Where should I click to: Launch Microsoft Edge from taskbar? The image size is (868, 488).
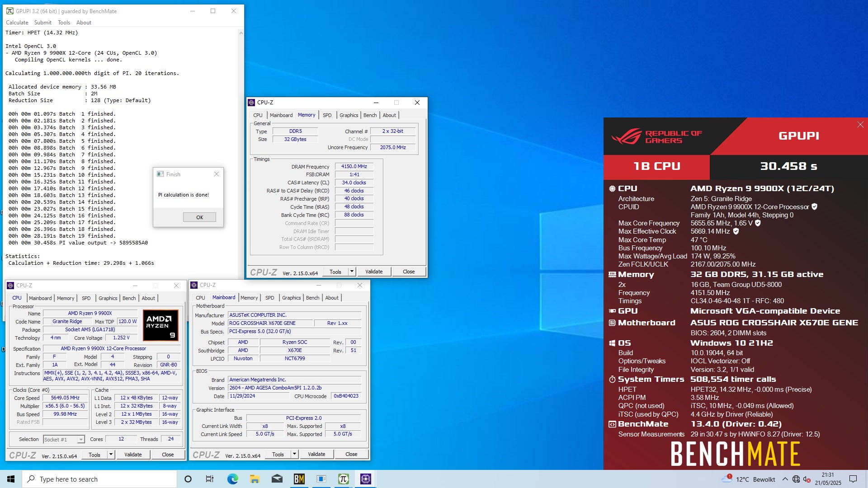pyautogui.click(x=232, y=479)
